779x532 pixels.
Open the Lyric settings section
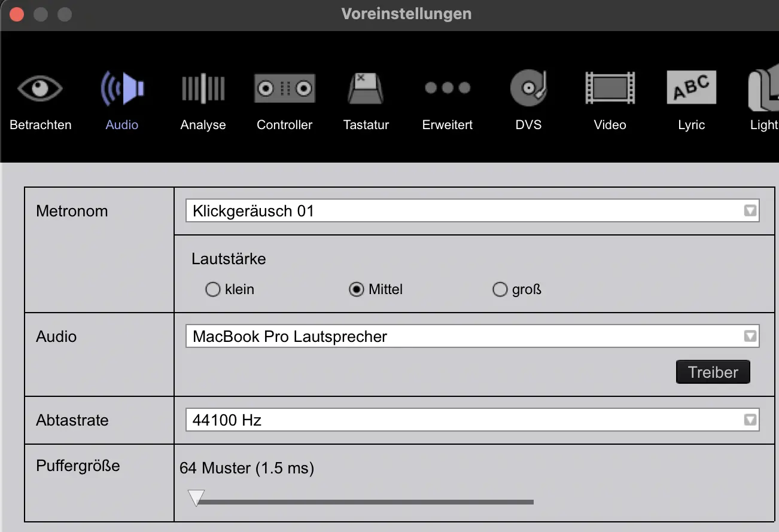click(x=691, y=99)
